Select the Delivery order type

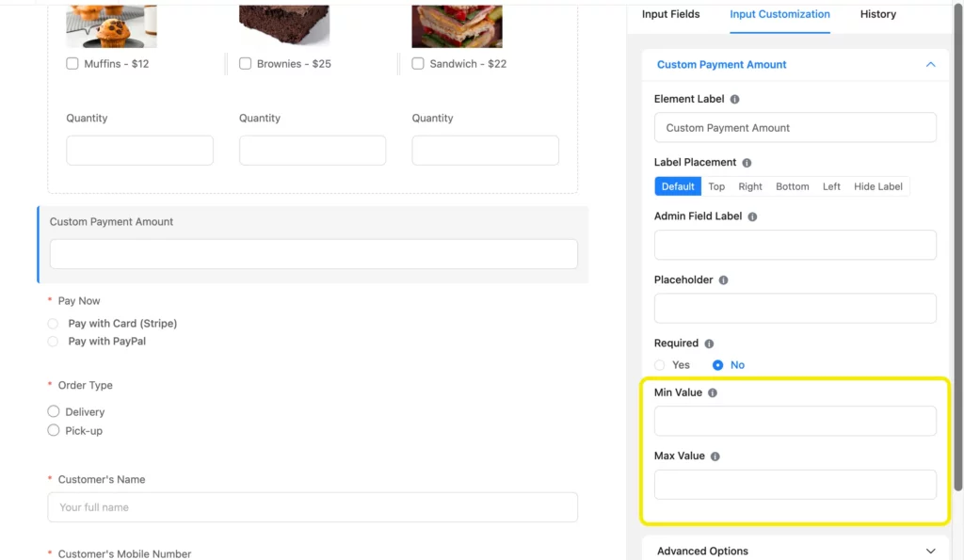(54, 411)
